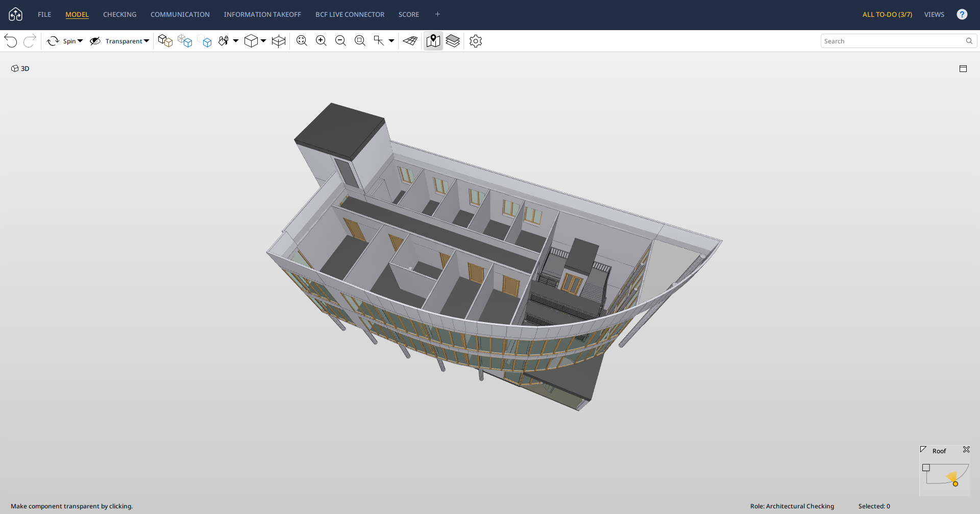Click the section box icon
The image size is (980, 514).
pos(279,41)
